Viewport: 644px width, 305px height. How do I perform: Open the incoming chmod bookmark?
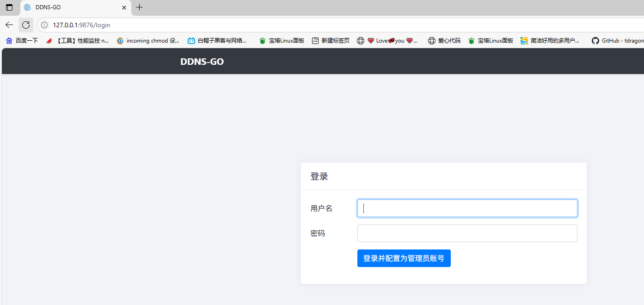coord(148,41)
